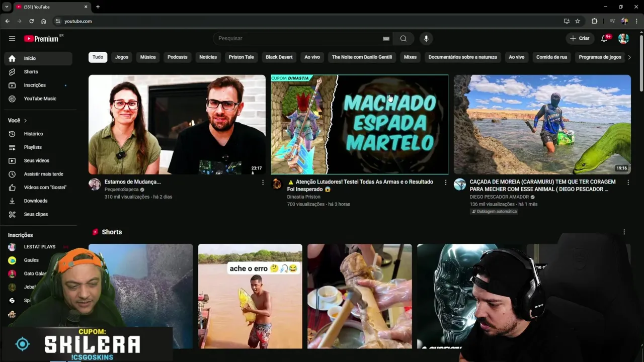Open Playlists in the sidebar
Image resolution: width=644 pixels, height=362 pixels.
coord(38,147)
